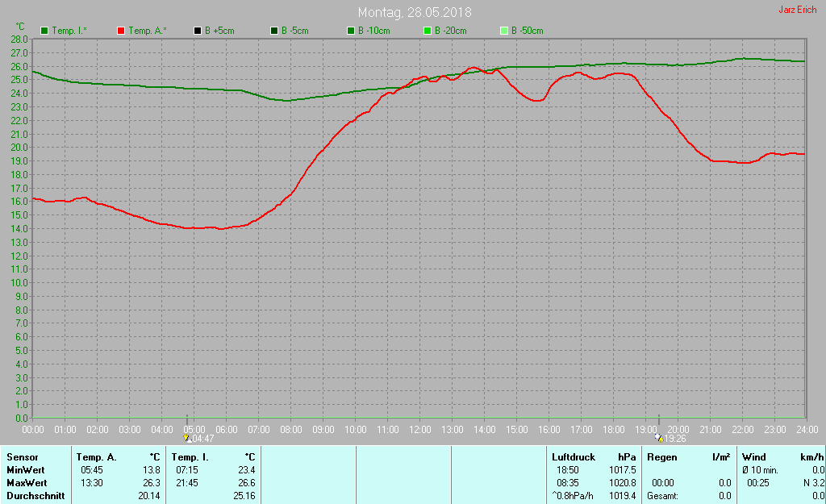This screenshot has width=826, height=504.
Task: Click the 18:50 pressure minimum time
Action: [568, 470]
